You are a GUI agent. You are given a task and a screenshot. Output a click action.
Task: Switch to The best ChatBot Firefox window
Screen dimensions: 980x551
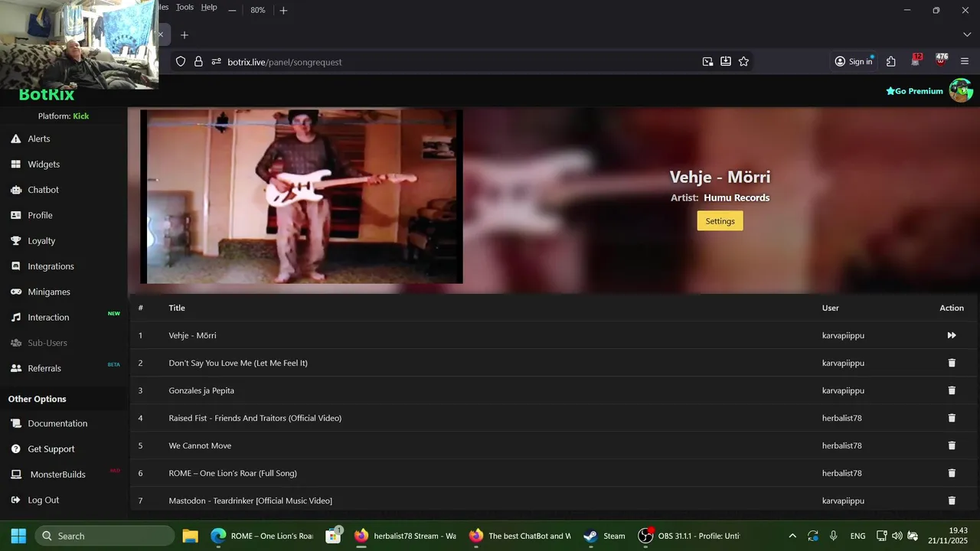pos(521,536)
